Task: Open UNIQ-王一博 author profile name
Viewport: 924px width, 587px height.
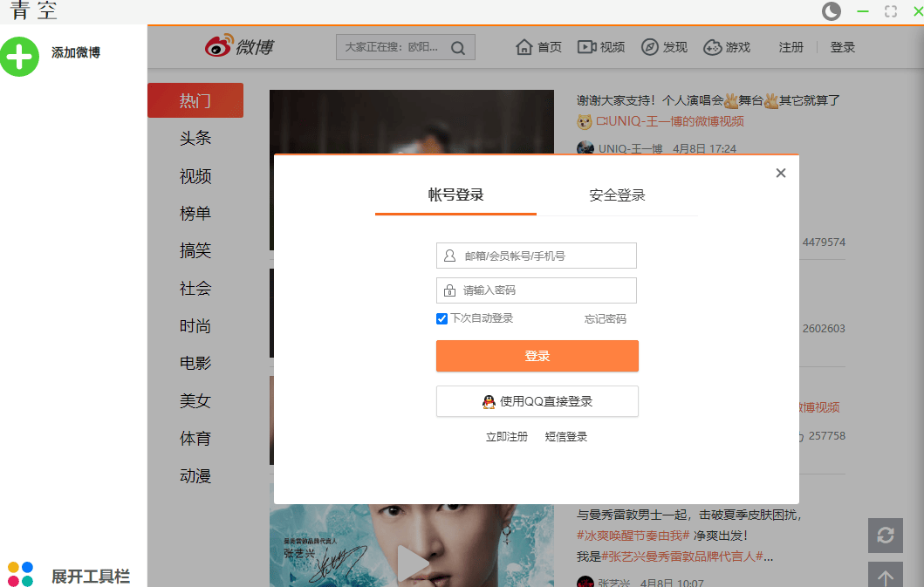Action: coord(631,148)
